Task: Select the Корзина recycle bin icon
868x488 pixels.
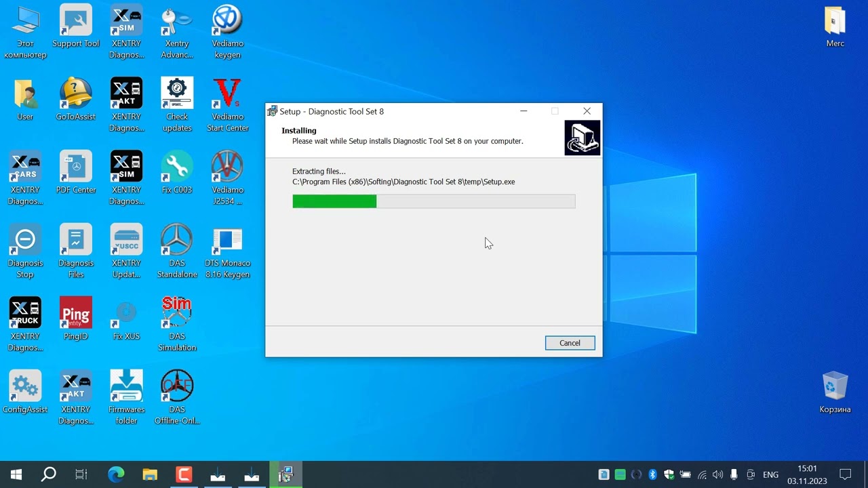Action: [x=835, y=392]
